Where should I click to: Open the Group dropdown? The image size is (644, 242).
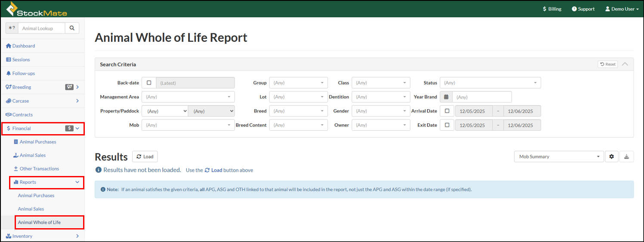pos(298,83)
